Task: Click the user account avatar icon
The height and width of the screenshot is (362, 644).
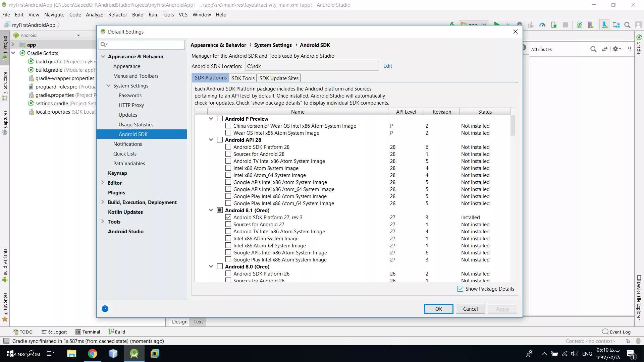Action: 638,25
